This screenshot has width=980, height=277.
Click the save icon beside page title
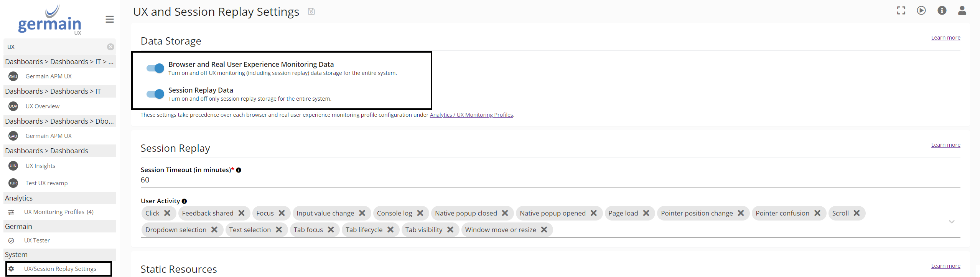[311, 12]
